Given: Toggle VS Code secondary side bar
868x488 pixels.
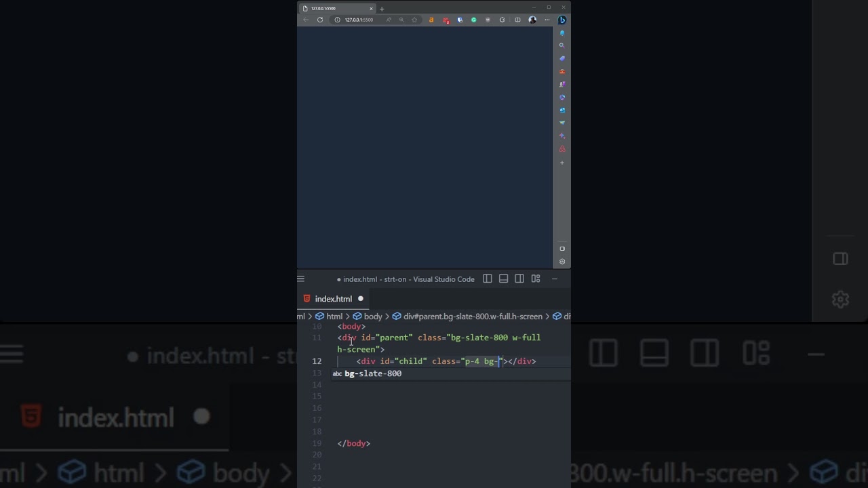Looking at the screenshot, I should 519,279.
